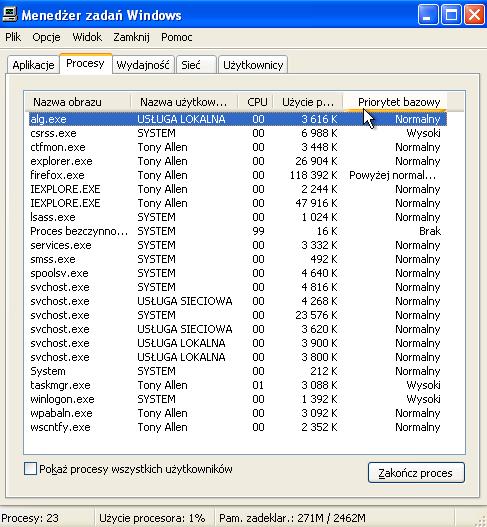This screenshot has height=527, width=487.
Task: Switch to the Aplikacje tab
Action: [33, 65]
